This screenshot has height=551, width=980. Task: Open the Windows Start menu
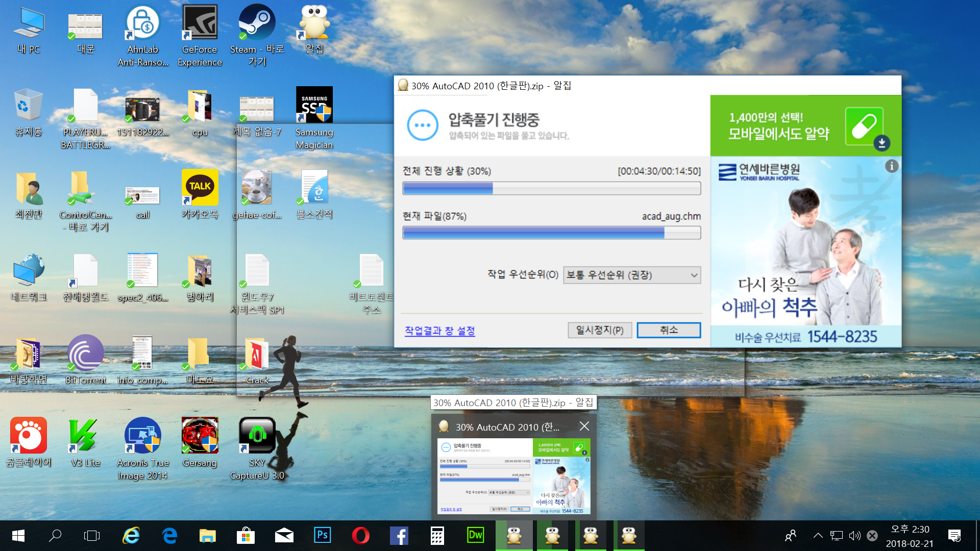pos(18,535)
